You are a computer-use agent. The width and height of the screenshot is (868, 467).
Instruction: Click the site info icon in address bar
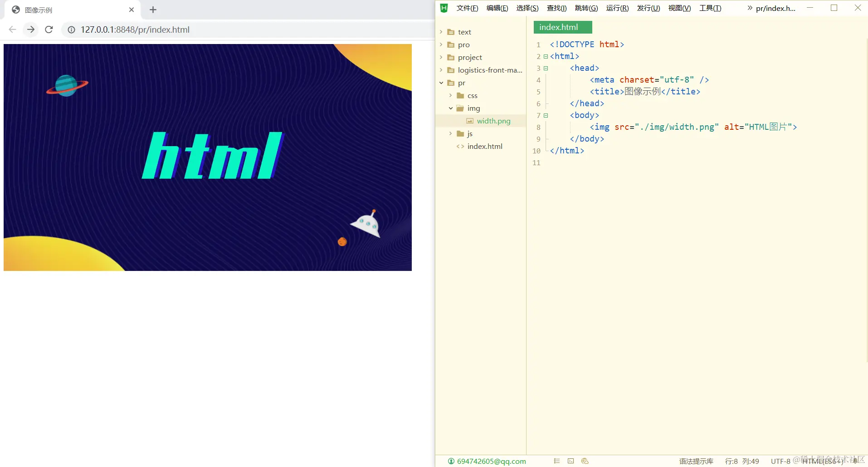coord(71,29)
